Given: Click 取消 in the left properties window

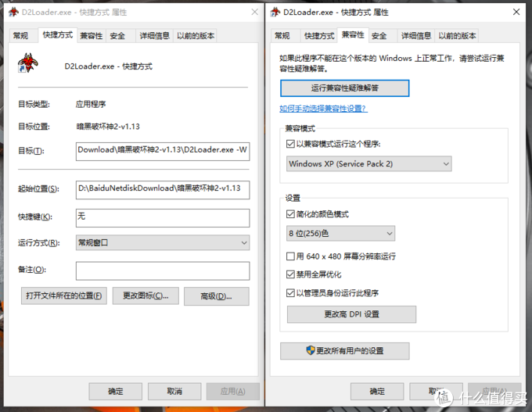Looking at the screenshot, I should 174,392.
